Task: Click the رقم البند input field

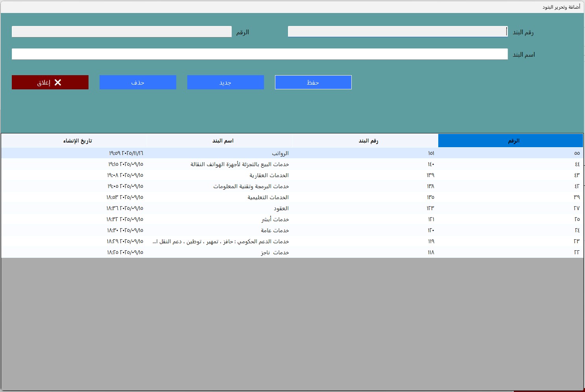Action: pos(397,31)
